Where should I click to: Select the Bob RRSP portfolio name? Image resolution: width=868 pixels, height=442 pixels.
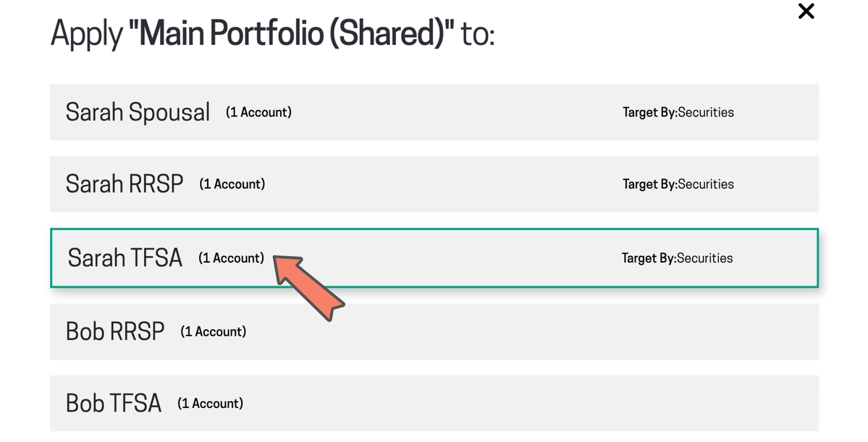pyautogui.click(x=115, y=331)
